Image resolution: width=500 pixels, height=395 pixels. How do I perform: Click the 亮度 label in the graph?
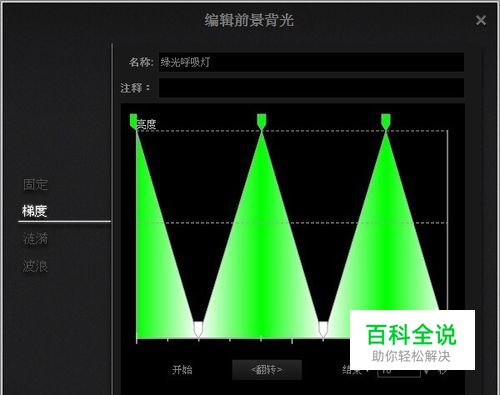click(x=146, y=125)
